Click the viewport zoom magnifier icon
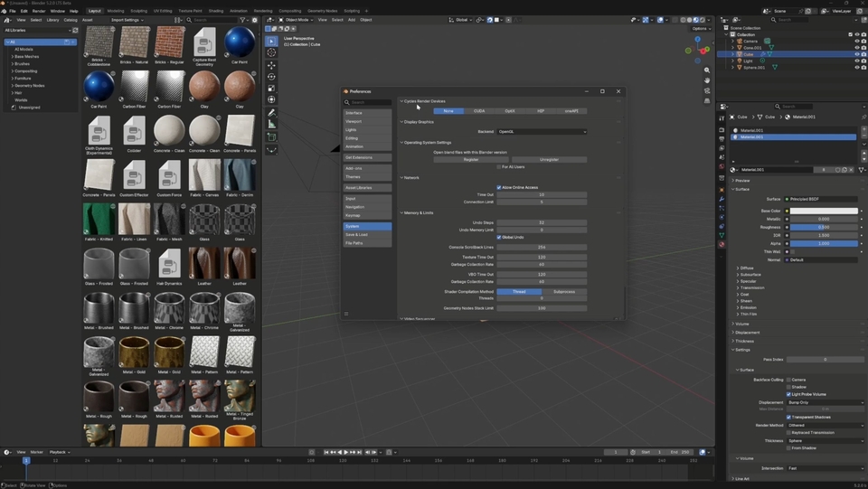868x489 pixels. (x=707, y=71)
